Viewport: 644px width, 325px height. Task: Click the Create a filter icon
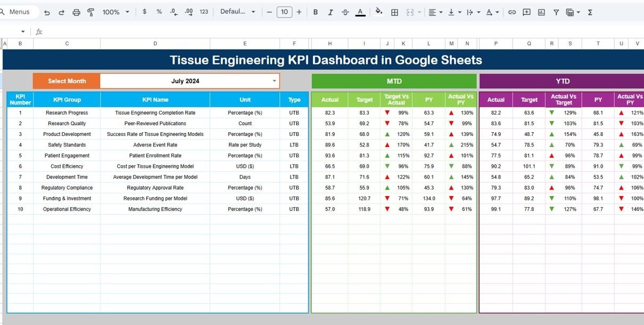tap(556, 12)
